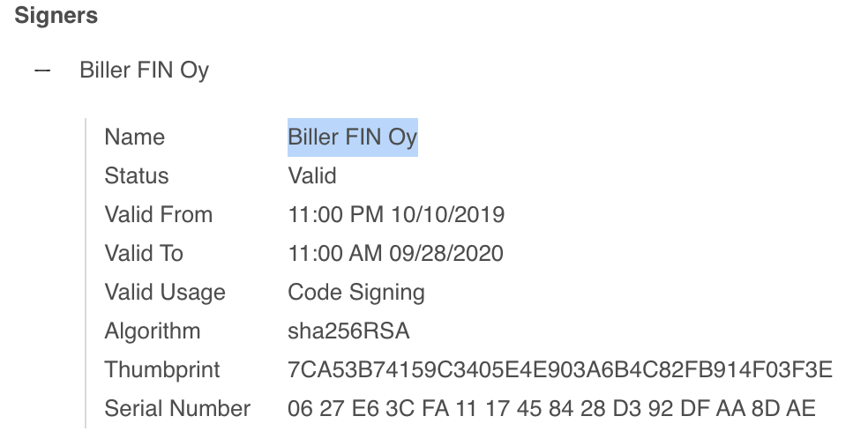Collapse the Biller FIN Oy signer entry
The image size is (868, 446).
[42, 71]
